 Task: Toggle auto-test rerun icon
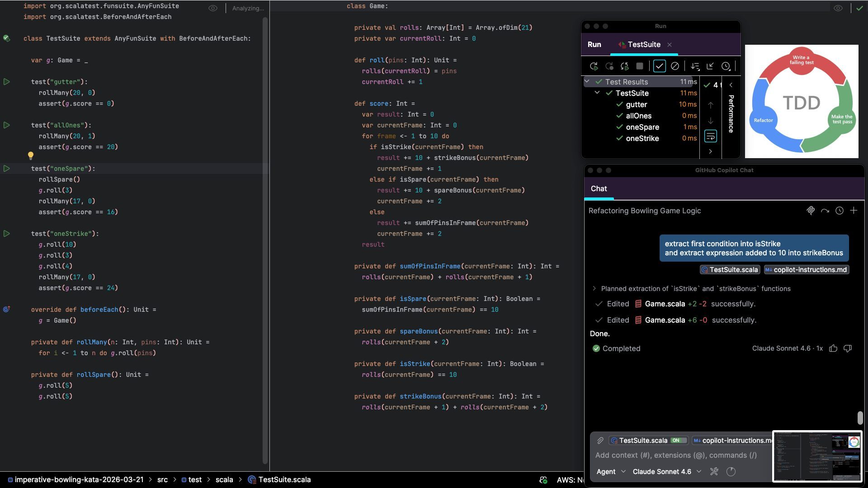pos(624,66)
